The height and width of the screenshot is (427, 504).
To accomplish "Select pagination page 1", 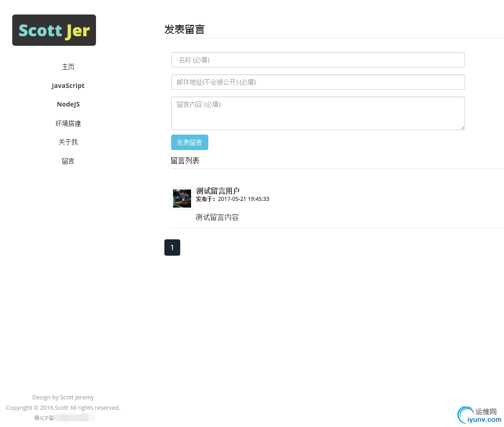I will (172, 247).
